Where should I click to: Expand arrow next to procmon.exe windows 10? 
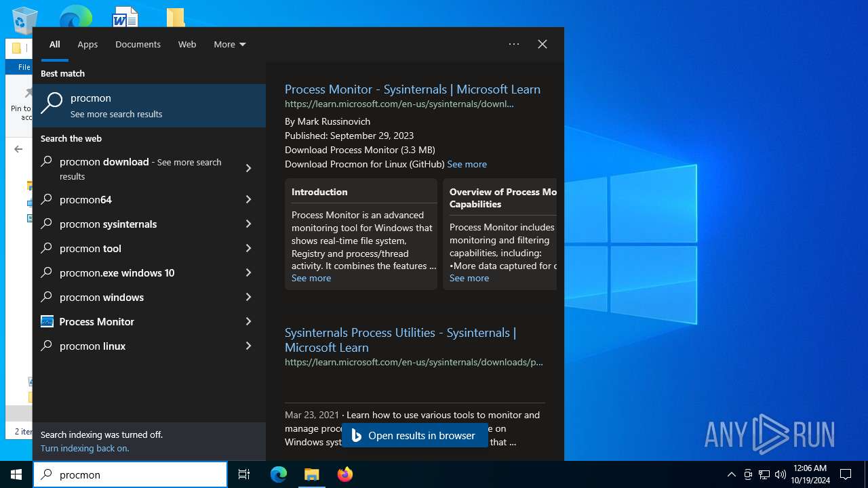click(x=249, y=272)
